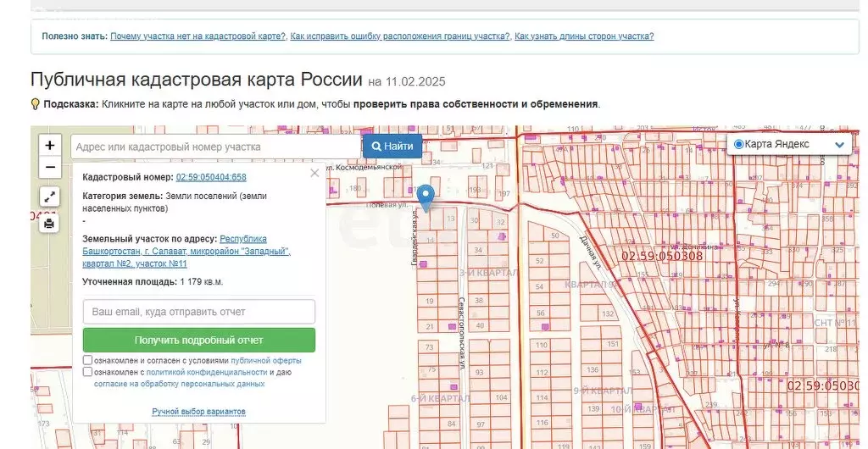Click parcel number 104 on map
The image size is (868, 449).
[x=502, y=397]
